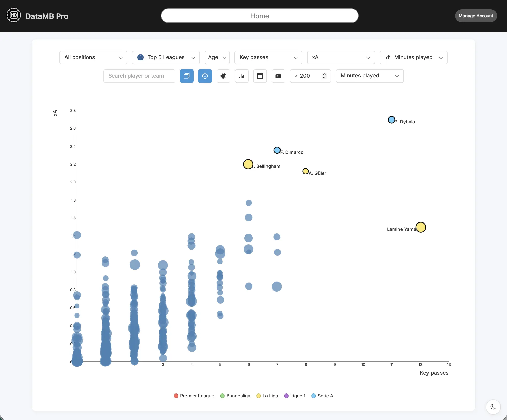Click the J. Bellingham bubble
The width and height of the screenshot is (507, 420).
tap(248, 164)
